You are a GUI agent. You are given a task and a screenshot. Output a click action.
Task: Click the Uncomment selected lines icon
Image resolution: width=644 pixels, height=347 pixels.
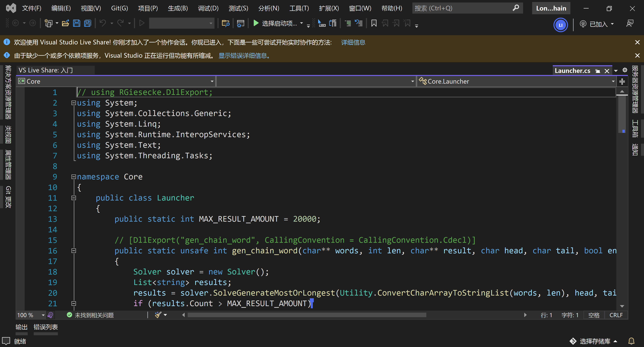point(359,23)
